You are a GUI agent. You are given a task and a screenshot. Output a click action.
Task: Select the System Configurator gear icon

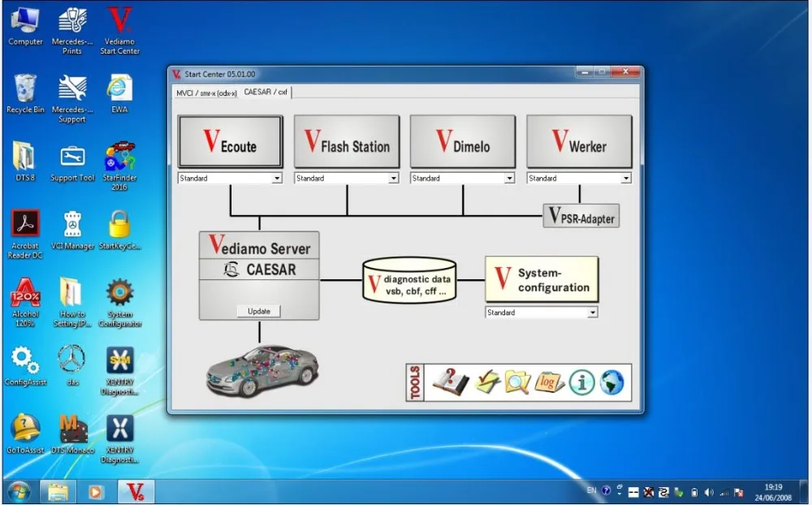tap(119, 303)
